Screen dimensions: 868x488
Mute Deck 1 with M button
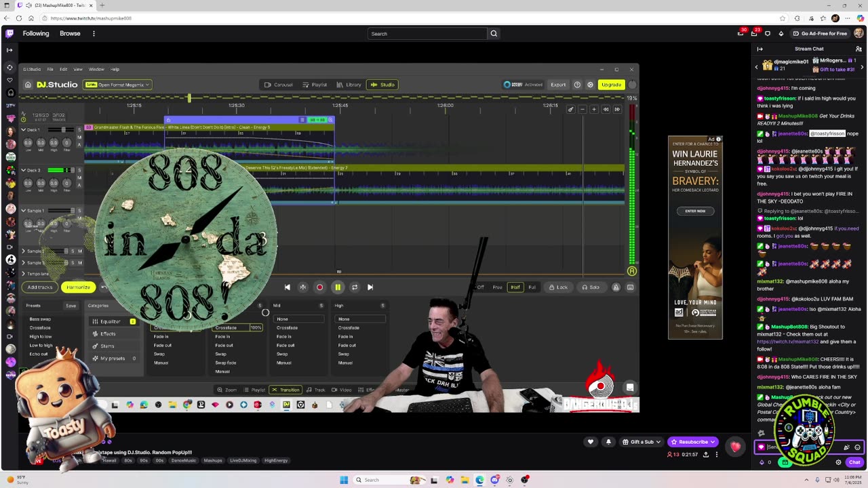pyautogui.click(x=79, y=138)
